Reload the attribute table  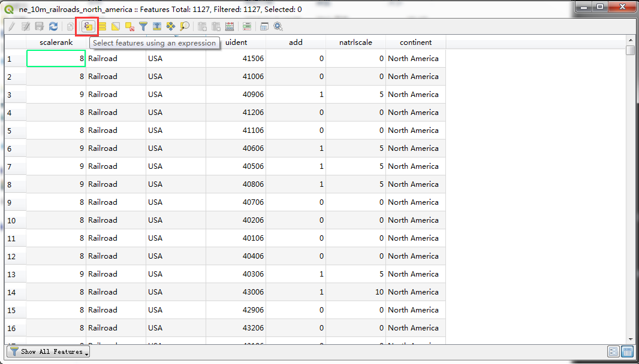tap(53, 27)
